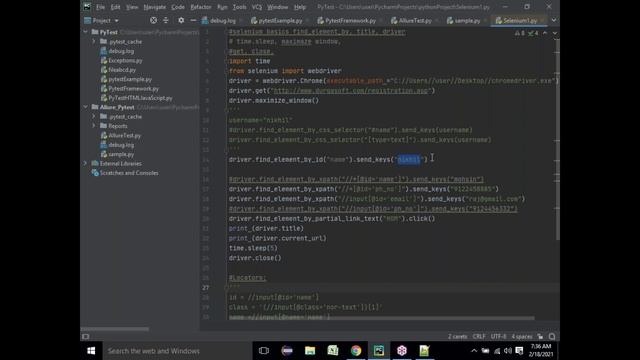Screen dimensions: 640x360
Task: Click the editor horizontal scrollbar
Action: 382,318
